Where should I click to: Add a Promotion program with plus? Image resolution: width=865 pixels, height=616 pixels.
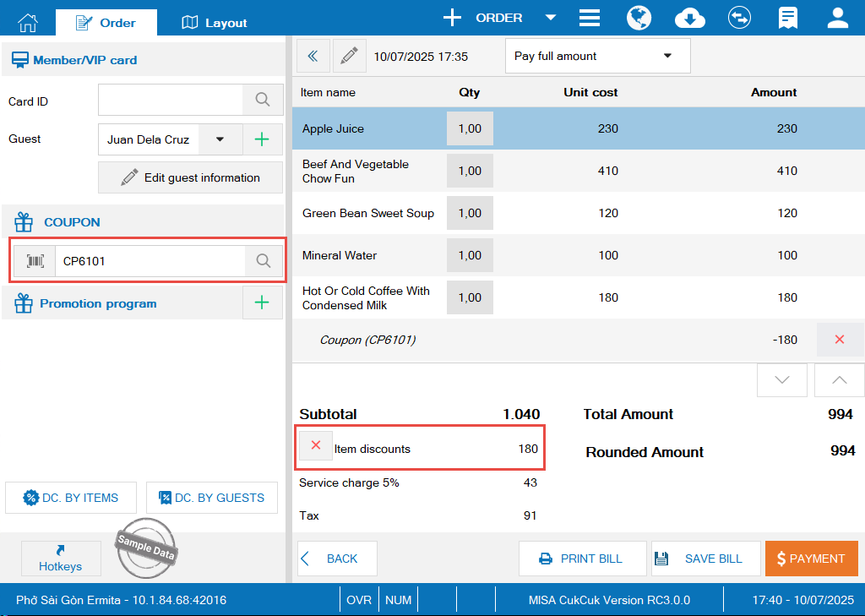tap(263, 303)
